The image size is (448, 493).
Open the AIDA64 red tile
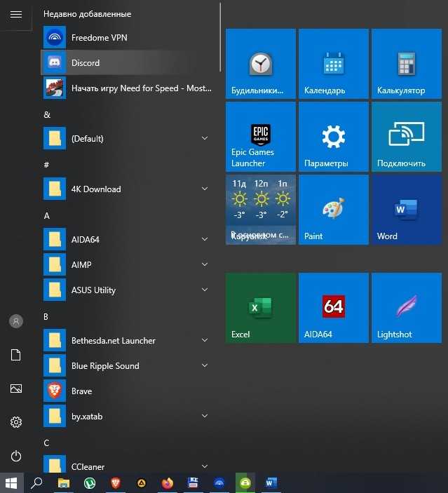click(334, 308)
